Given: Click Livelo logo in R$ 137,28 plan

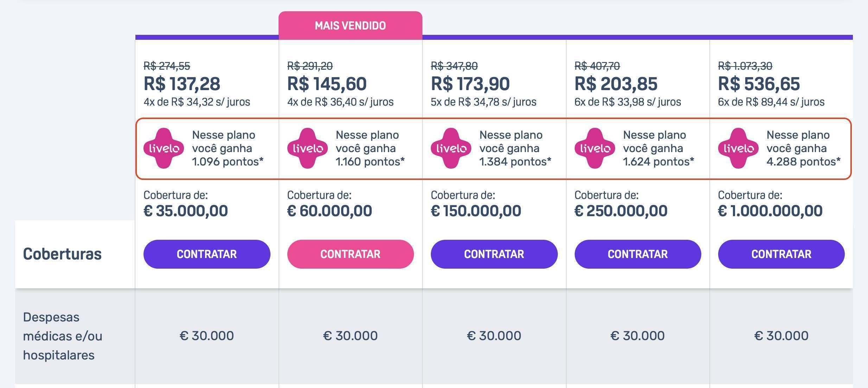Looking at the screenshot, I should [x=164, y=148].
